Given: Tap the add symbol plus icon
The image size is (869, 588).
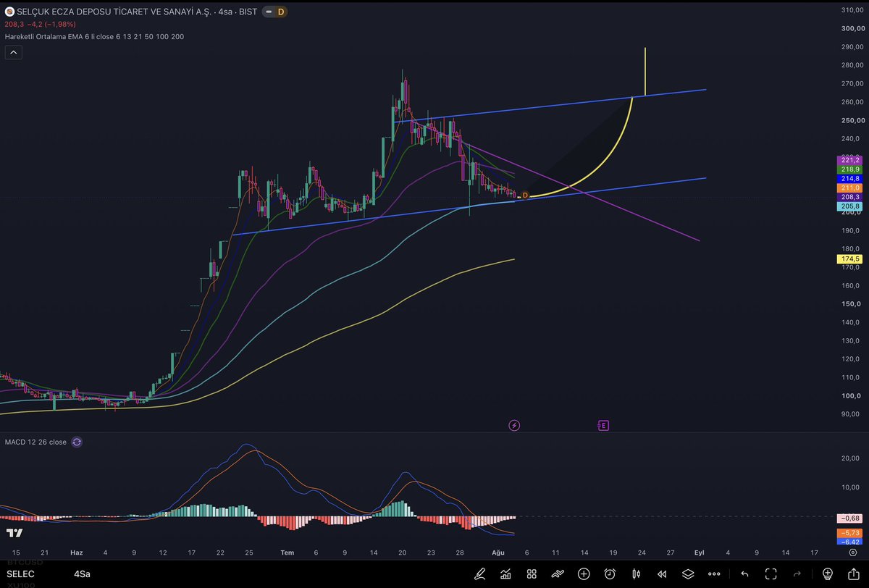Looking at the screenshot, I should [x=584, y=574].
